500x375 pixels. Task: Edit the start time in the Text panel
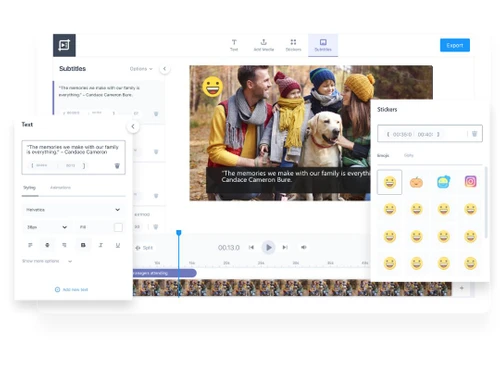pyautogui.click(x=42, y=165)
